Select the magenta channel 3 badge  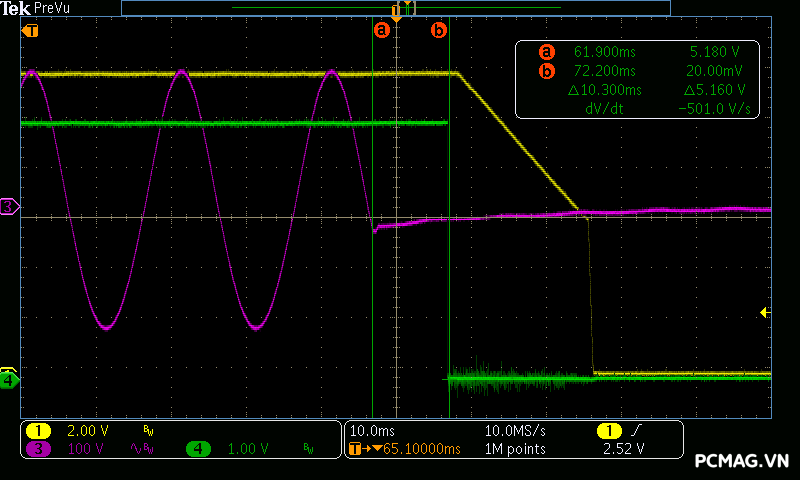(x=38, y=449)
